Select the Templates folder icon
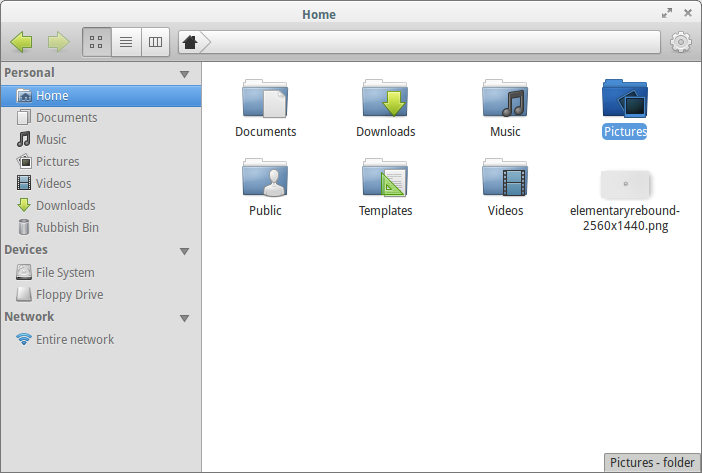The height and width of the screenshot is (473, 702). 385,180
